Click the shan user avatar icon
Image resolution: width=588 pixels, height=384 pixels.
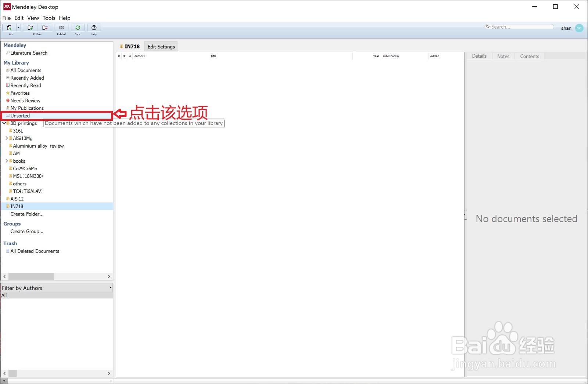(x=579, y=28)
